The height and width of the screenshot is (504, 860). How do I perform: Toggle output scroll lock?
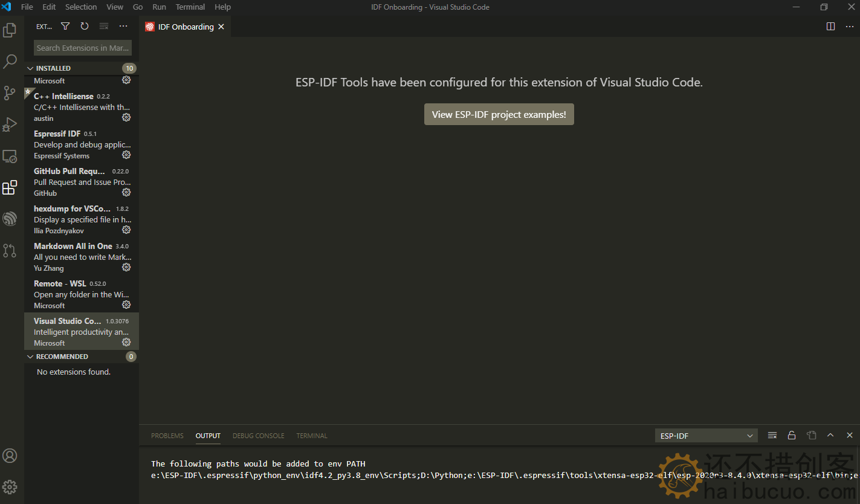[x=792, y=435]
